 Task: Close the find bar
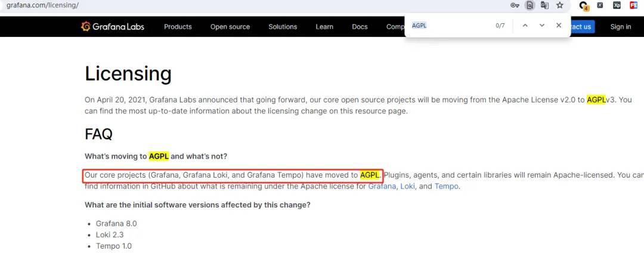[x=559, y=26]
